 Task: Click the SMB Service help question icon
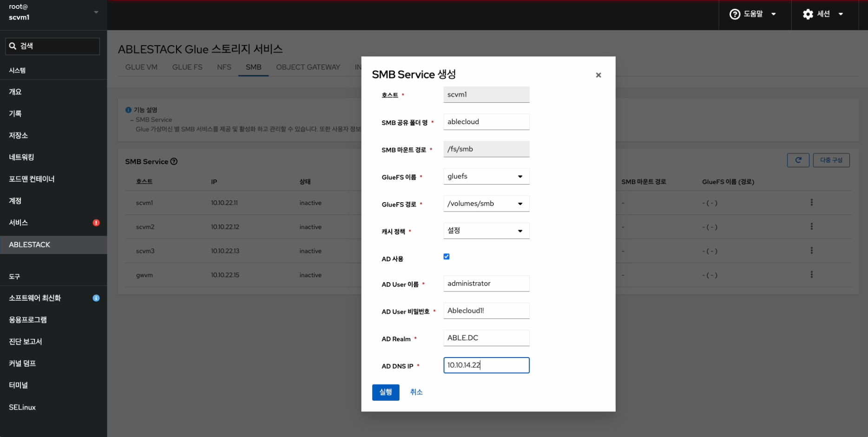point(174,161)
